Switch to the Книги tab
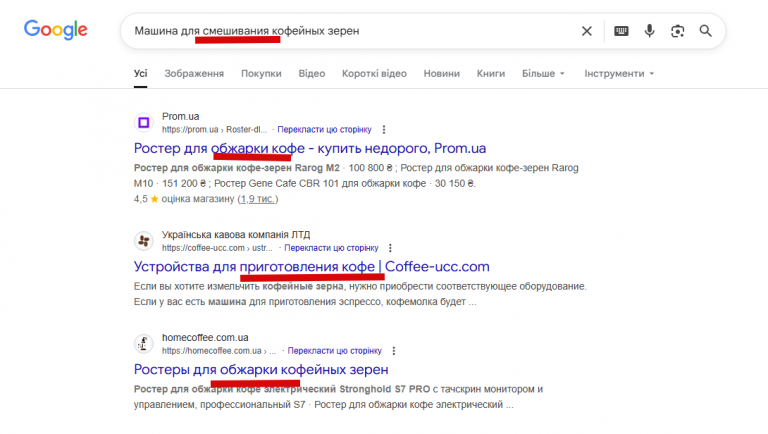The image size is (768, 434). (x=491, y=73)
